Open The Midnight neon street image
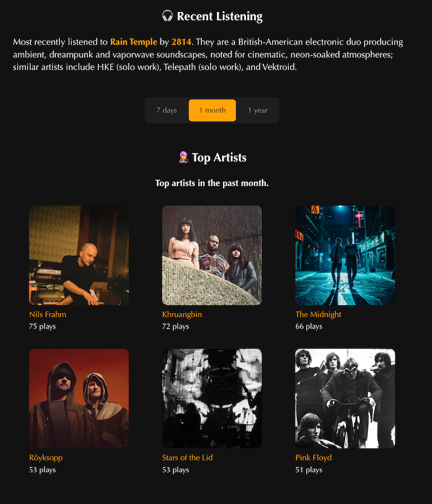The height and width of the screenshot is (504, 432). tap(345, 255)
